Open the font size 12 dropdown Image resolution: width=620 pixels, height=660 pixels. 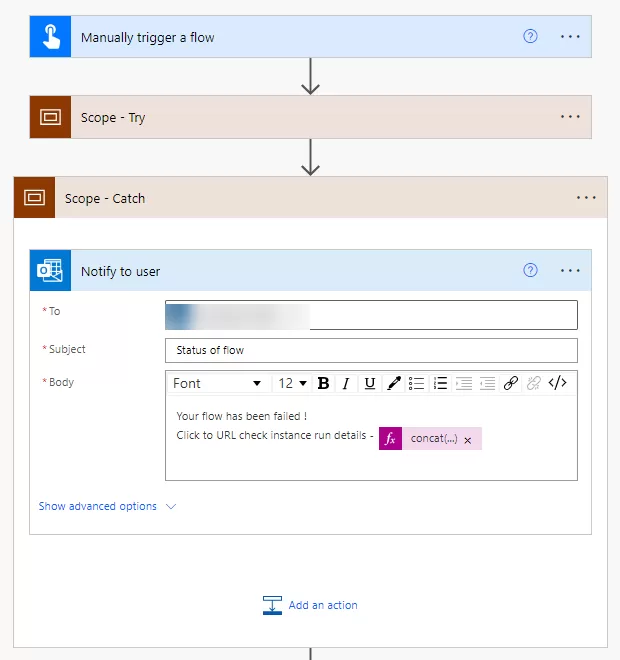pos(292,383)
